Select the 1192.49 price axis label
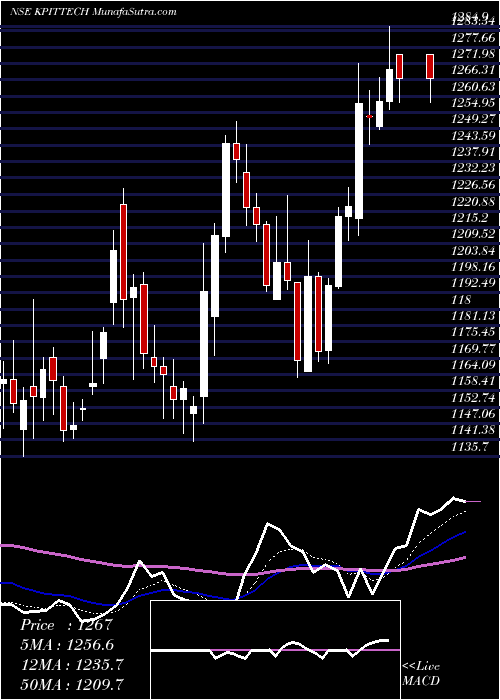This screenshot has width=500, height=700. point(473,283)
